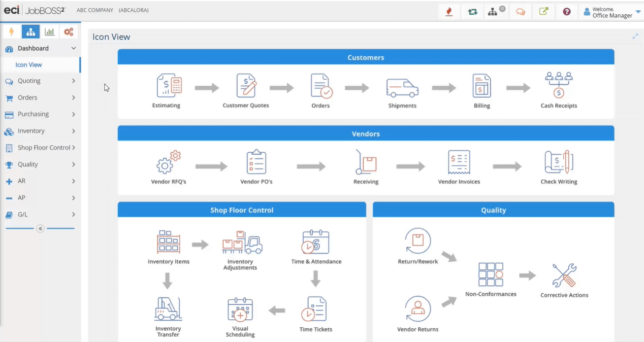Open the Time Tickets icon

click(x=314, y=309)
